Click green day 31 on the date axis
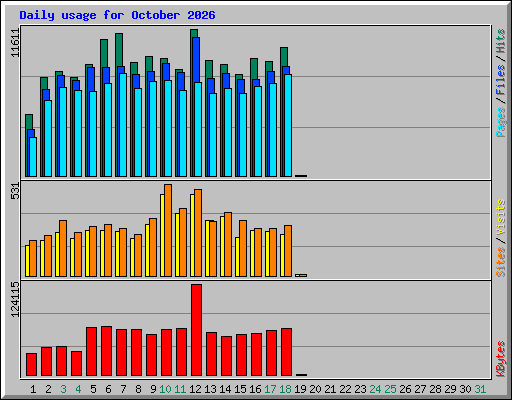The height and width of the screenshot is (400, 512). pyautogui.click(x=480, y=389)
